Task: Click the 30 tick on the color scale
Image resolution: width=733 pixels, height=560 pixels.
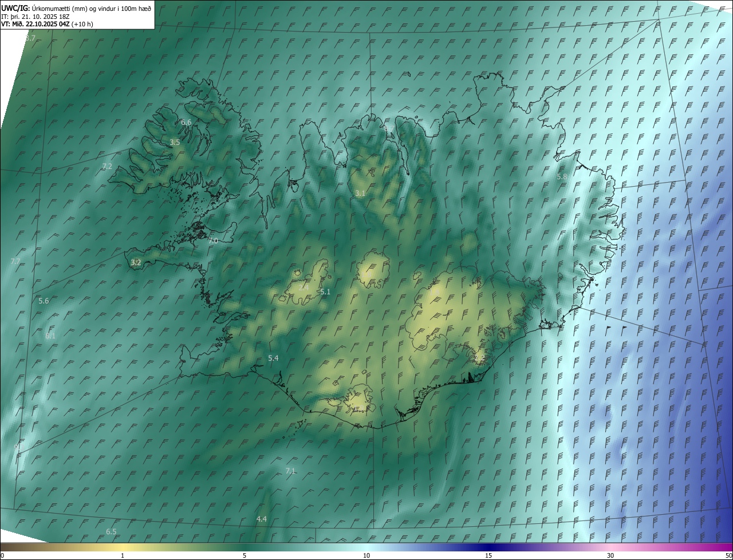Action: coord(610,555)
